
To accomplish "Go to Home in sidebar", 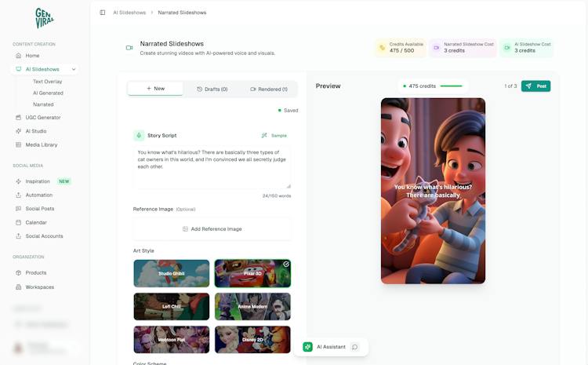I will tap(32, 55).
